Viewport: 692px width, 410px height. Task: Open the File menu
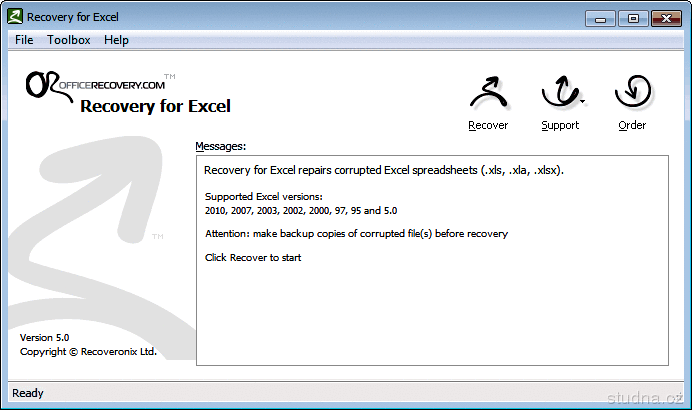coord(24,40)
